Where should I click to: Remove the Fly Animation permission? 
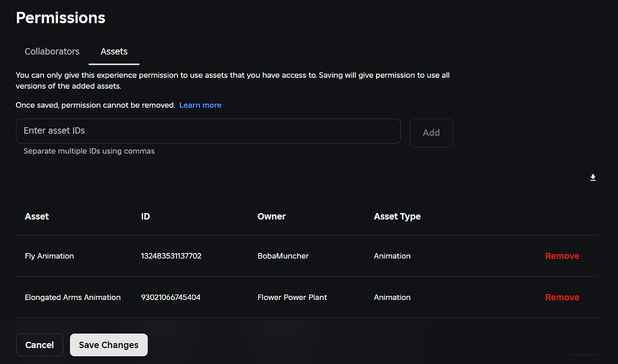562,255
